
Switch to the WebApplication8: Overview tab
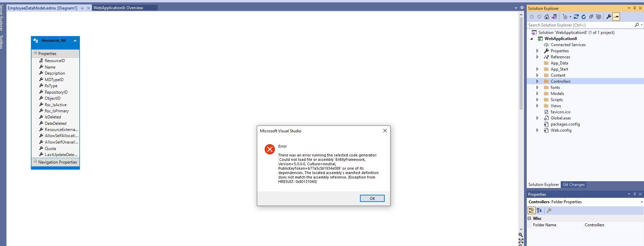tap(118, 8)
